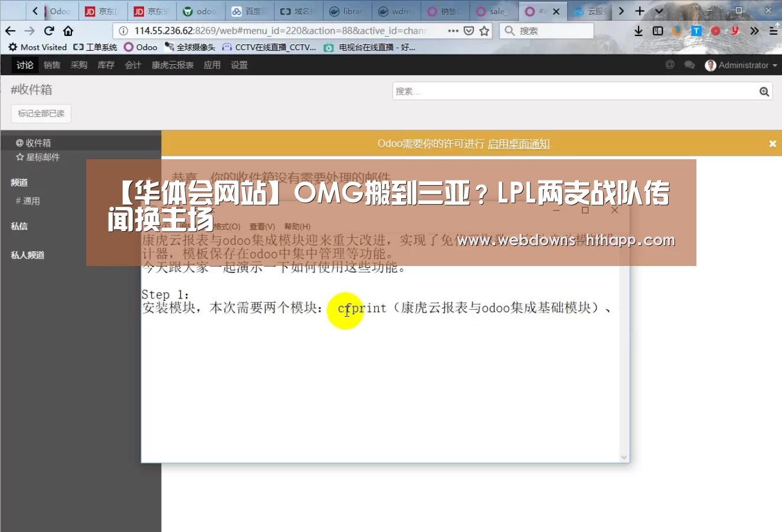Click the red circle extension icon
Screen dimensions: 782x532
pos(716,31)
